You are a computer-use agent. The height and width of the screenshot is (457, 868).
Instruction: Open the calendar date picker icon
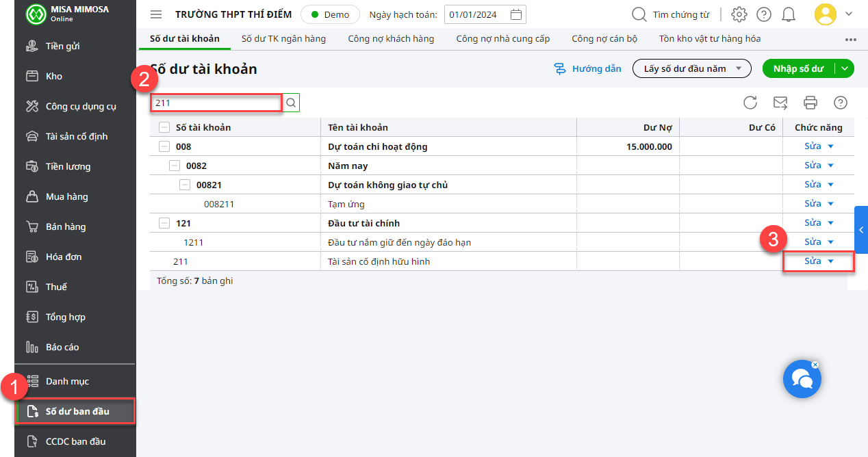517,14
